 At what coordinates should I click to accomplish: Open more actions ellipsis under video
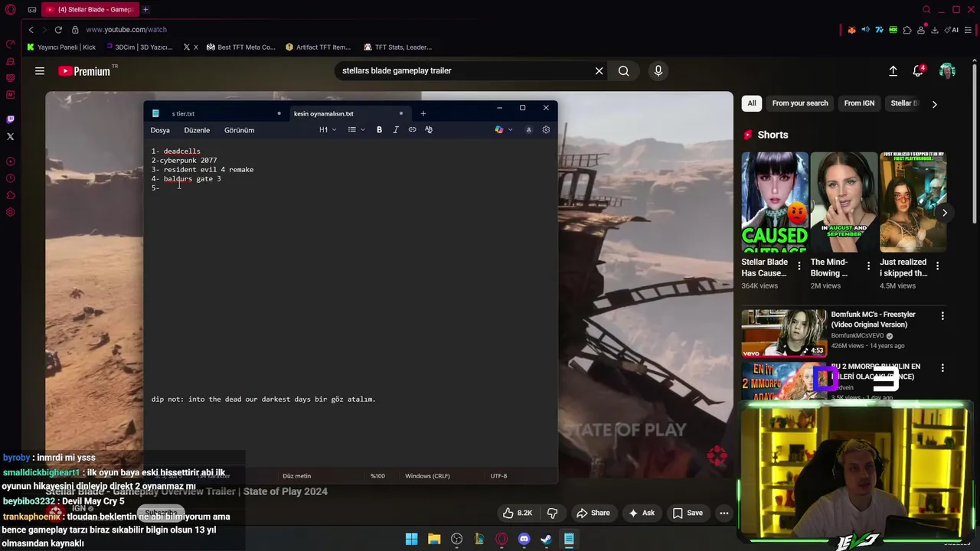coord(724,513)
